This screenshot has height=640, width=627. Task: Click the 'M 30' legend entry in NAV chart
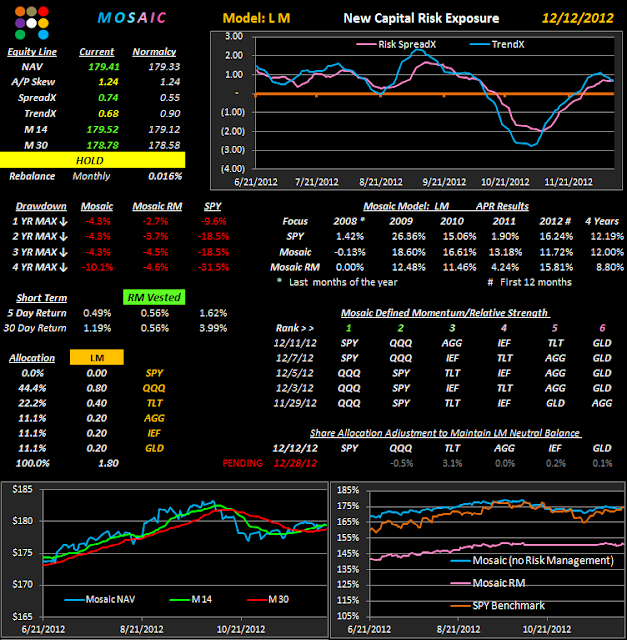tap(268, 600)
